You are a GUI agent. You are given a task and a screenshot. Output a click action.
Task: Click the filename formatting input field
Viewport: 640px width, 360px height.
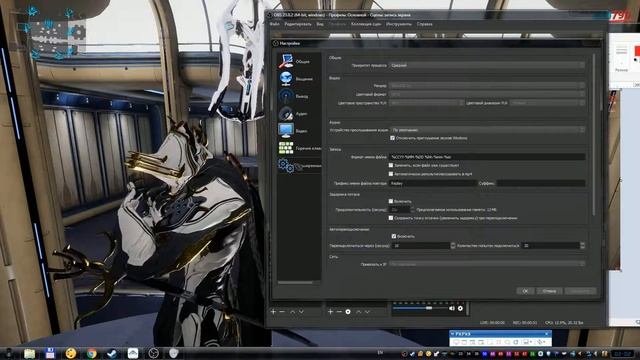point(487,157)
